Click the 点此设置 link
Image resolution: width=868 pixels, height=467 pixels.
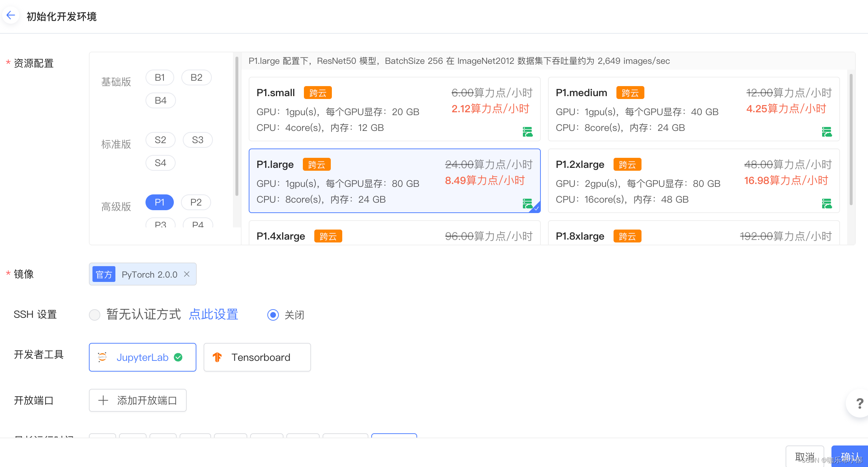click(x=213, y=315)
